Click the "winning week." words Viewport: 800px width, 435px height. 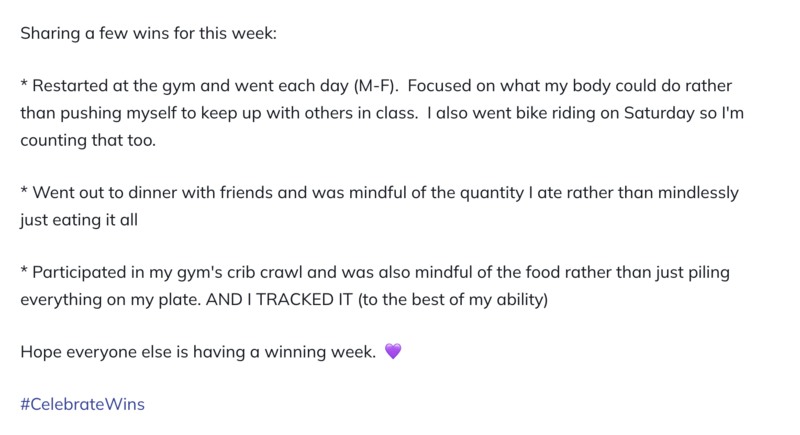pos(320,352)
